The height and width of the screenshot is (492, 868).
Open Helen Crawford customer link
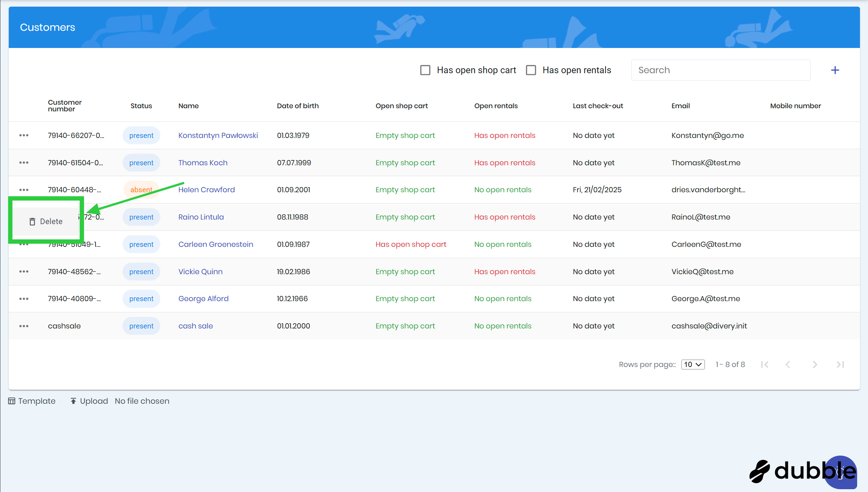[206, 190]
